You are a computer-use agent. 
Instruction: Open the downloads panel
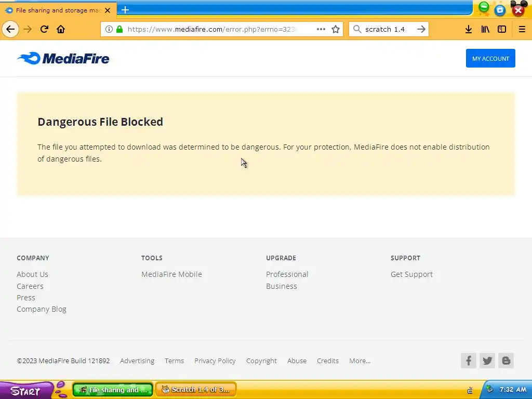[x=469, y=29]
